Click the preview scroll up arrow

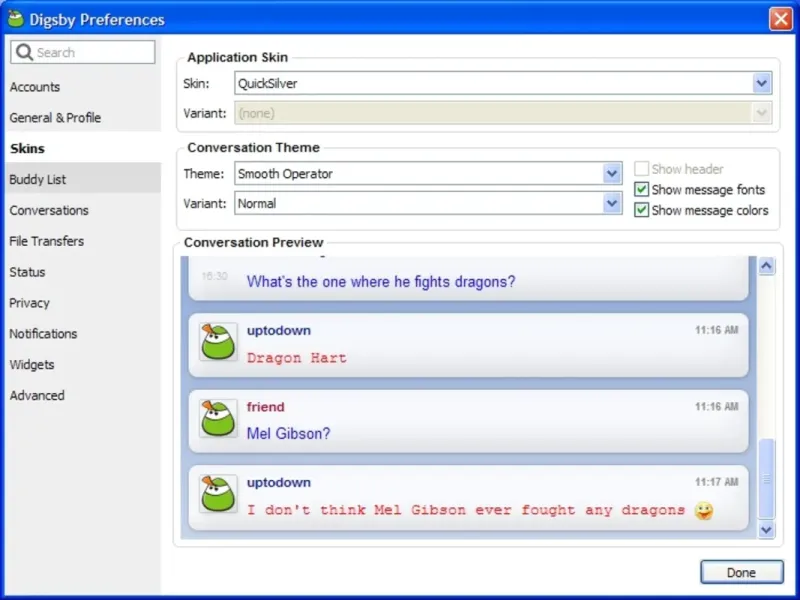[766, 266]
